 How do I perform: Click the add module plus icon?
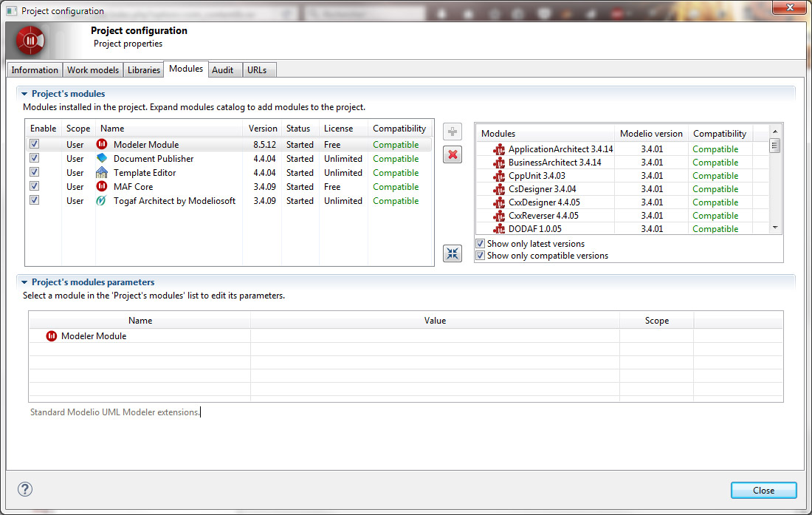(453, 132)
